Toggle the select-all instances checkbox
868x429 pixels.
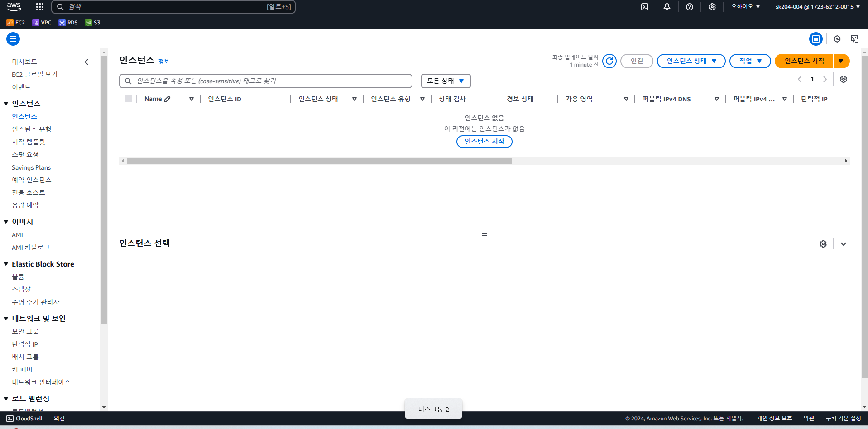129,99
